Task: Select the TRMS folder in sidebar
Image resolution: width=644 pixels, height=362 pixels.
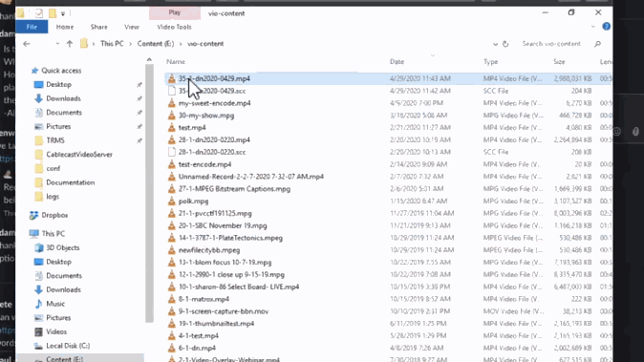Action: click(x=55, y=140)
